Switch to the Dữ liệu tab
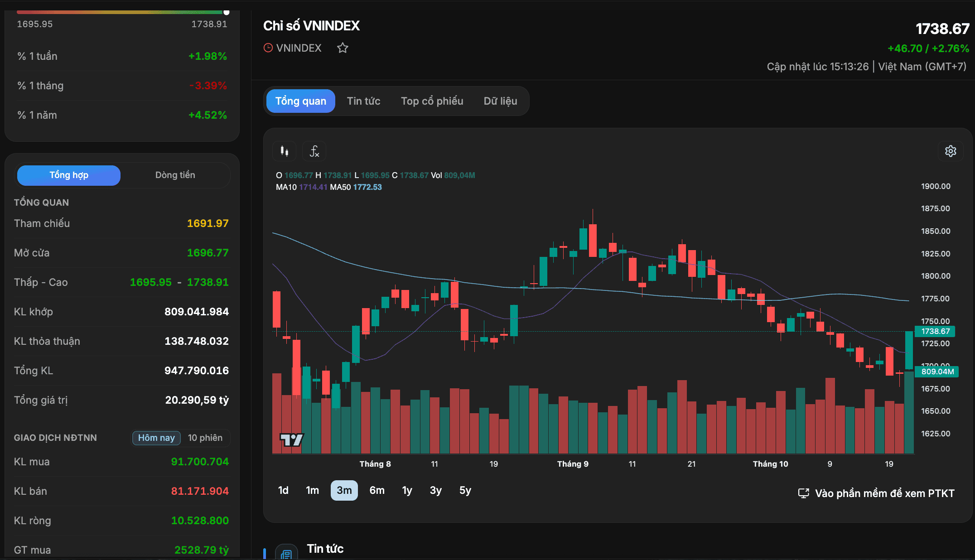 tap(500, 101)
